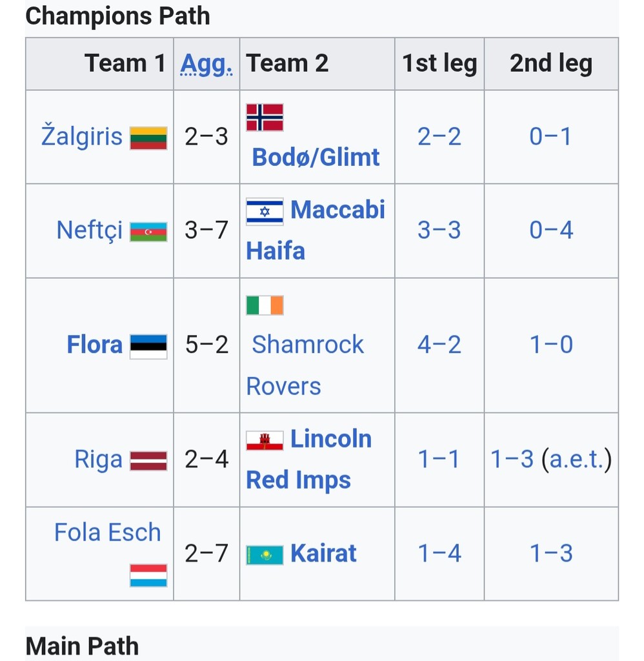Open the Bodø/Glimt team page
This screenshot has width=644, height=661.
click(x=316, y=158)
